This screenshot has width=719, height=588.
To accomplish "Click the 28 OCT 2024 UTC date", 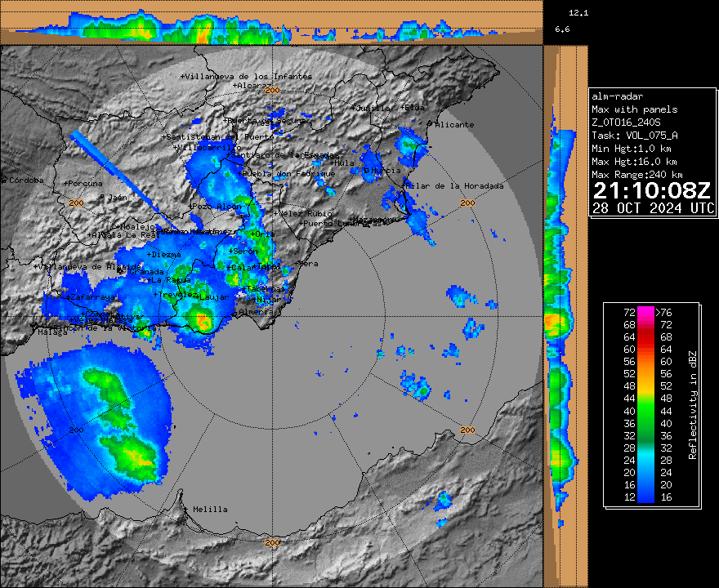I will 653,208.
